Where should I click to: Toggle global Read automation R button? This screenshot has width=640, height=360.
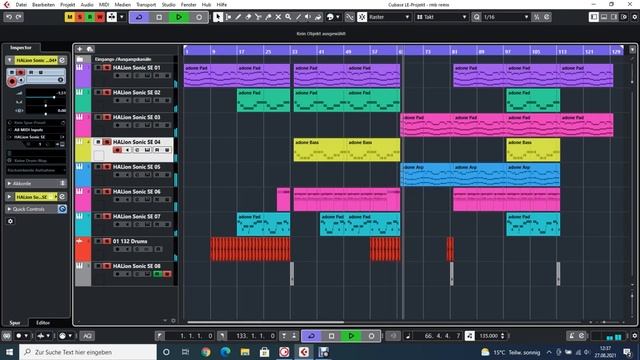[89, 17]
